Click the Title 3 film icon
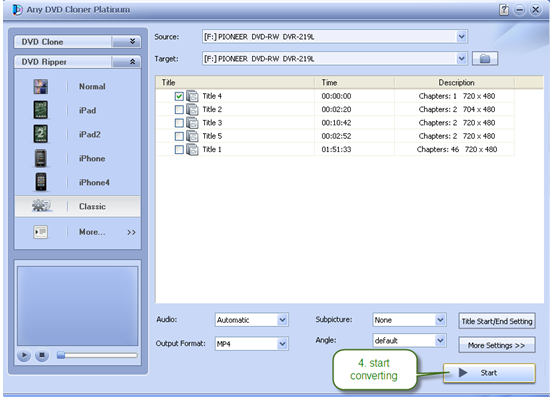The height and width of the screenshot is (397, 550). pyautogui.click(x=192, y=123)
